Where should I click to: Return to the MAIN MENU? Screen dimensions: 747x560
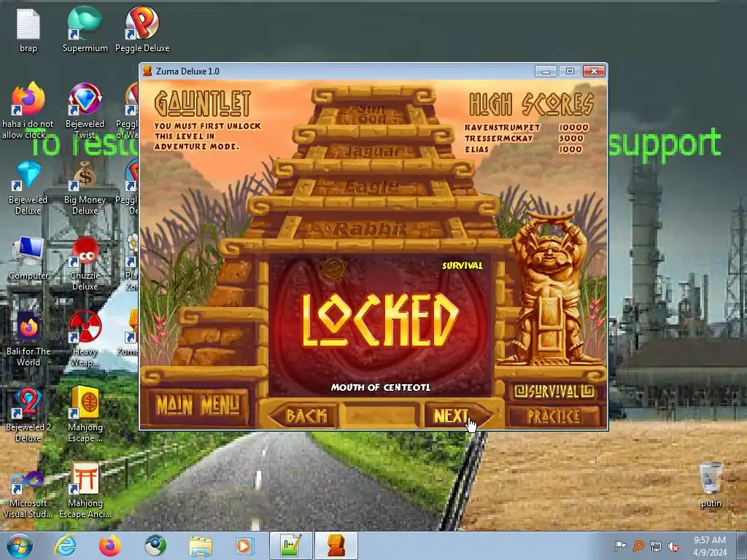pos(198,405)
